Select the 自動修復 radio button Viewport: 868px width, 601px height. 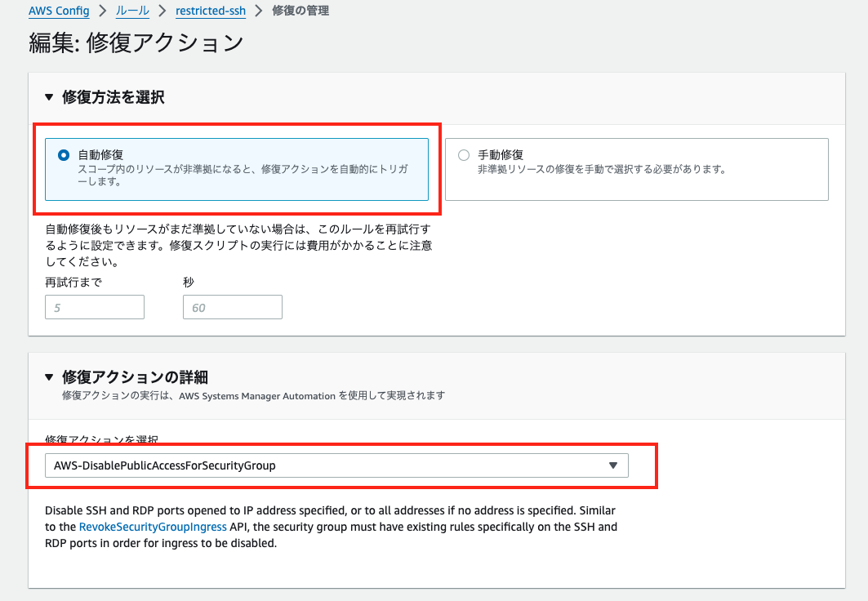pyautogui.click(x=64, y=155)
